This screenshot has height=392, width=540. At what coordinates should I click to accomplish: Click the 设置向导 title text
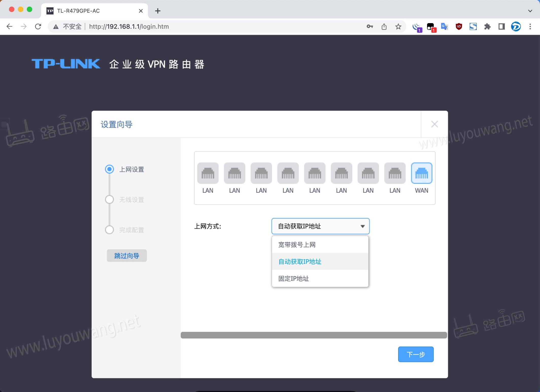tap(116, 124)
